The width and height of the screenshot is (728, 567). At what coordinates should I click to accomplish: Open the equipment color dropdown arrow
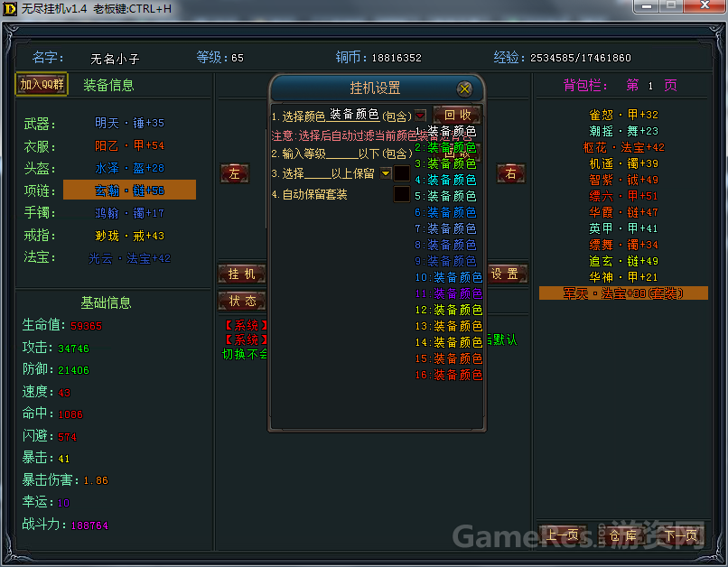420,116
